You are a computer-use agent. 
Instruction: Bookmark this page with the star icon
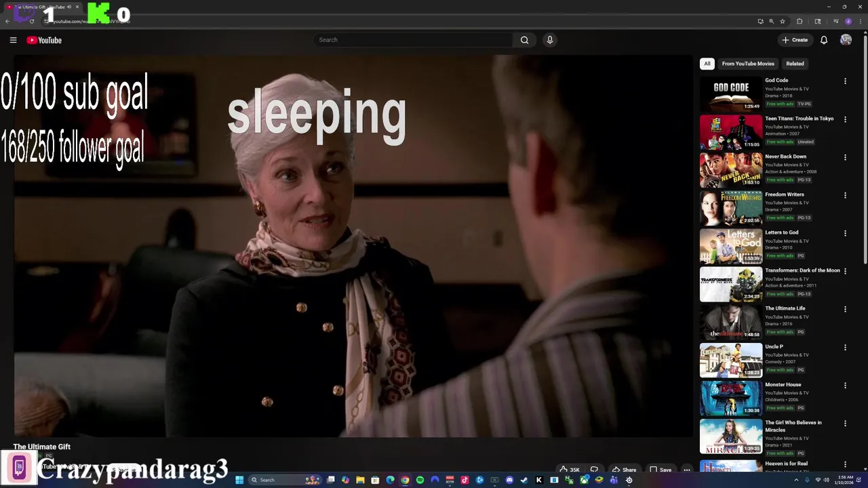pos(782,21)
